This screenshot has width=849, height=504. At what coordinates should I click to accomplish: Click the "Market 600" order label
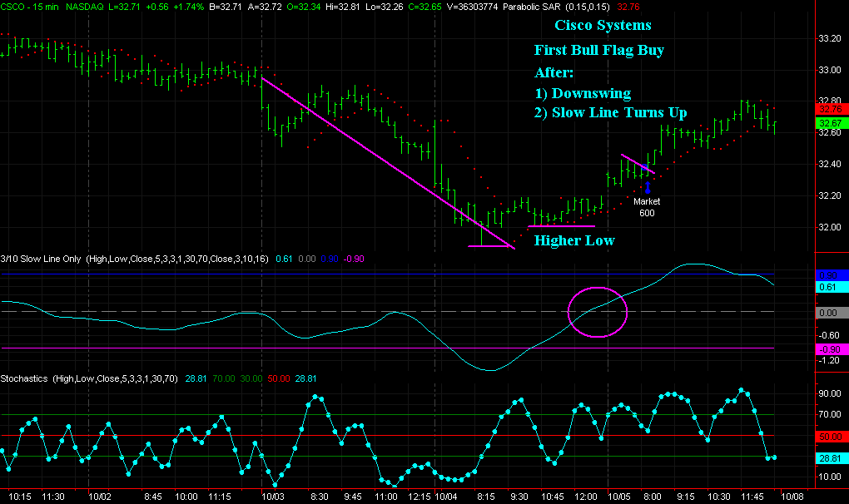click(647, 207)
